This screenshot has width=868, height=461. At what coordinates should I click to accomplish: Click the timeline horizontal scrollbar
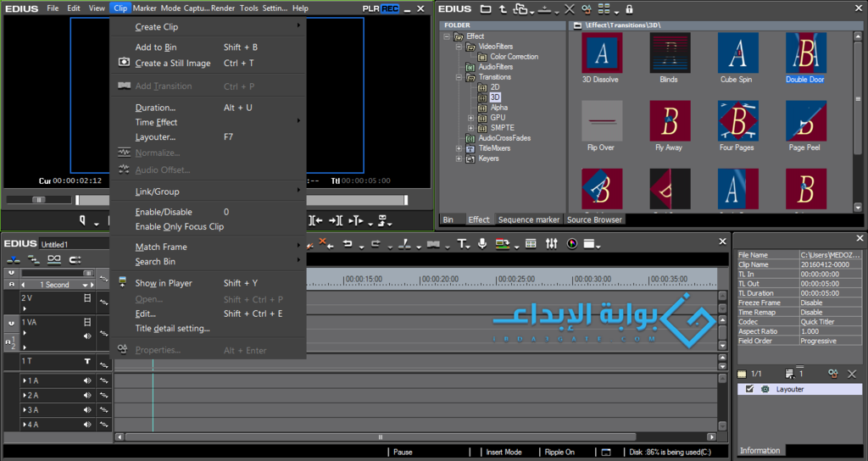pos(381,437)
